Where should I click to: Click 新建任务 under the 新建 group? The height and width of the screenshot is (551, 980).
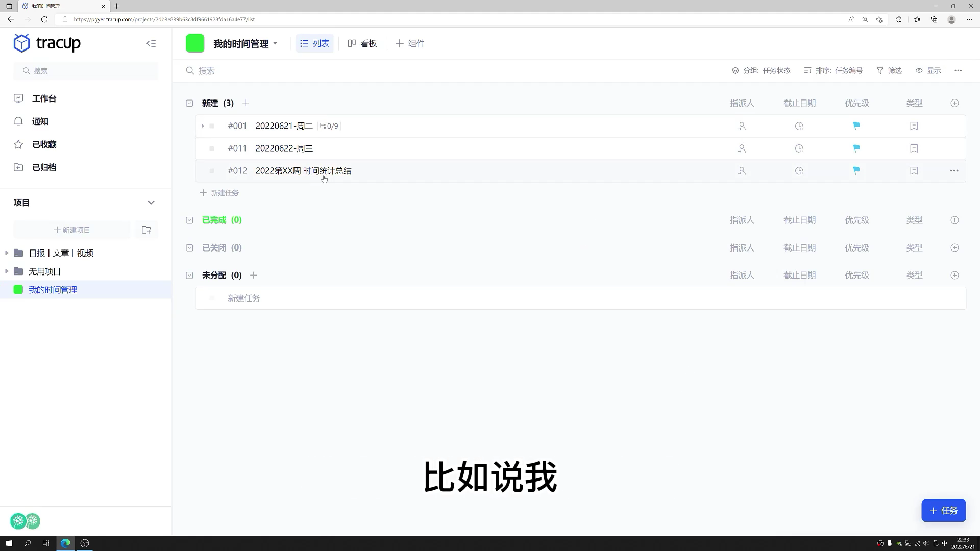[x=219, y=192]
